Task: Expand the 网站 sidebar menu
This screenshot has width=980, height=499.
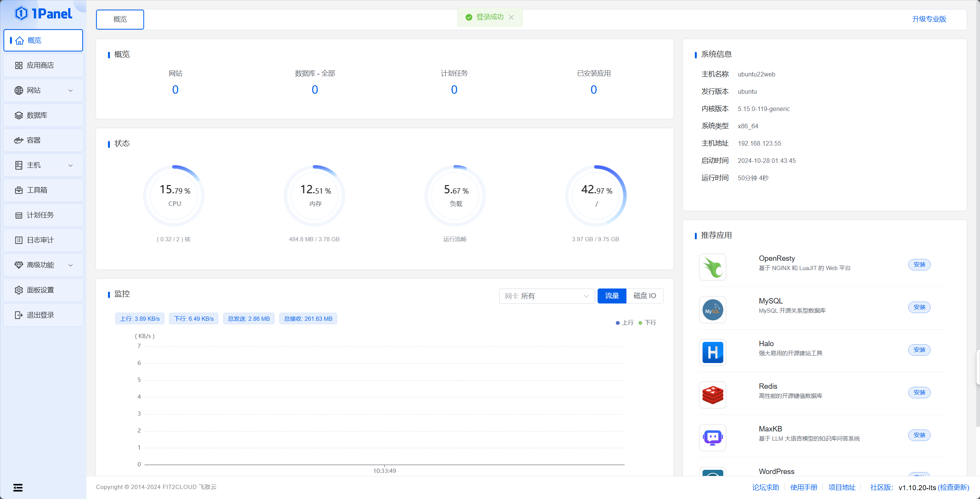Action: coord(43,90)
